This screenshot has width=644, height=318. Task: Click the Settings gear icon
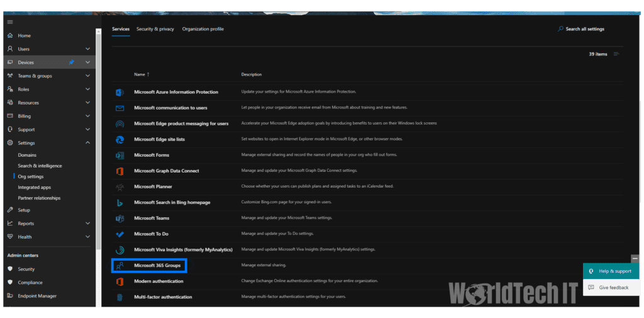point(10,143)
